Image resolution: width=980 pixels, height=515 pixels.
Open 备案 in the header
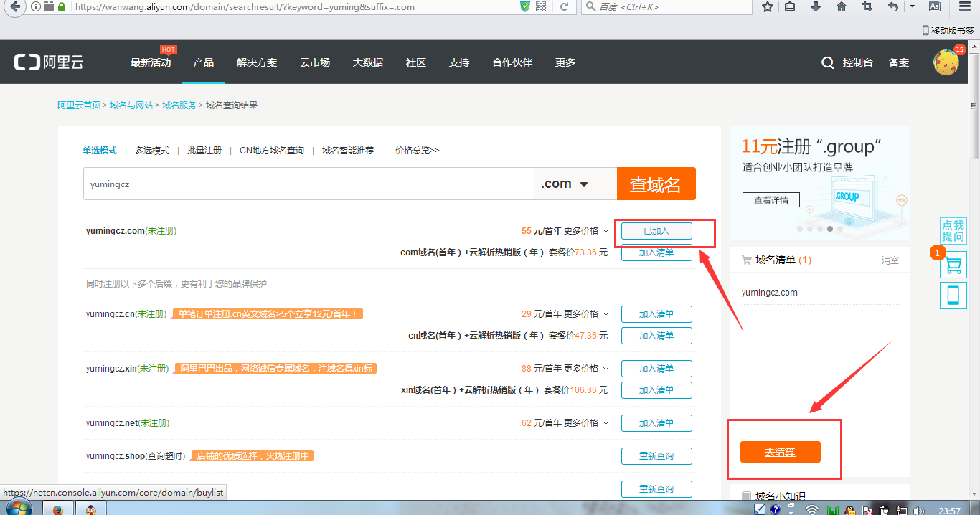(x=899, y=62)
